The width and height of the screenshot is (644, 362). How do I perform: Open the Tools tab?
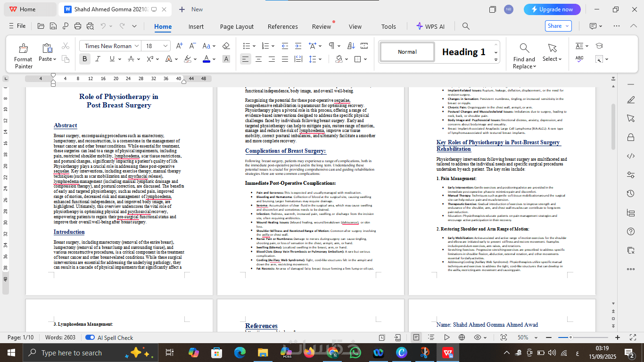(388, 26)
